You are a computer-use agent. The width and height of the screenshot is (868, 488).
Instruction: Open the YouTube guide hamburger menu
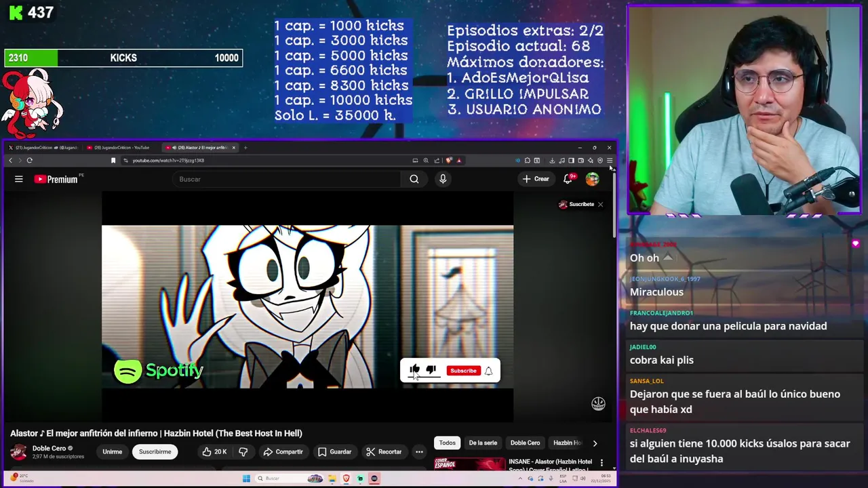(19, 179)
